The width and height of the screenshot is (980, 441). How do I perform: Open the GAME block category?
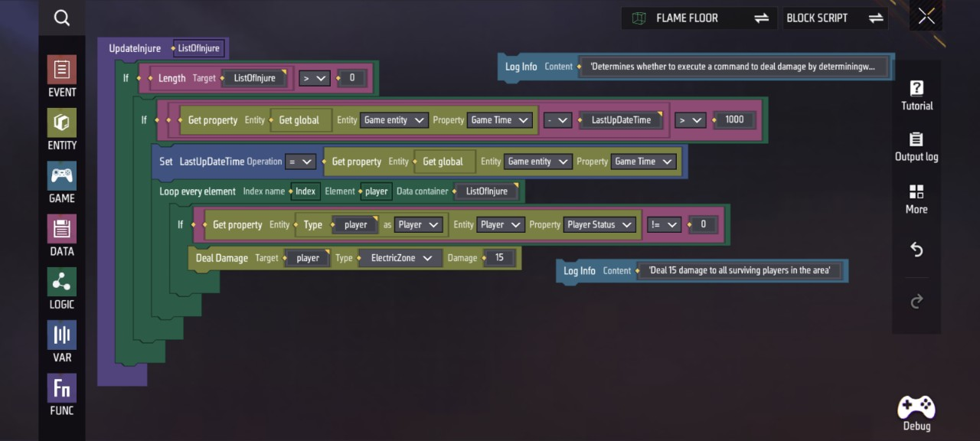pyautogui.click(x=62, y=182)
